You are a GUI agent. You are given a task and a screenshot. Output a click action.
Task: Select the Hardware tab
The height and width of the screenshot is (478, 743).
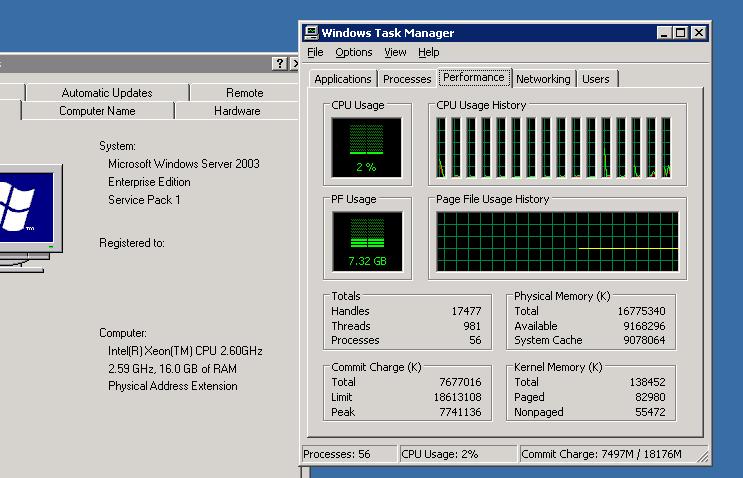coord(237,111)
